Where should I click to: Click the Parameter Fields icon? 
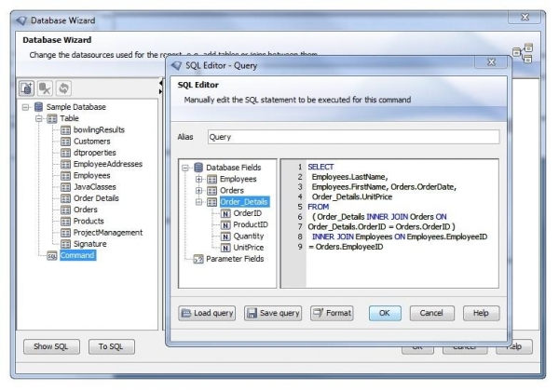click(197, 259)
